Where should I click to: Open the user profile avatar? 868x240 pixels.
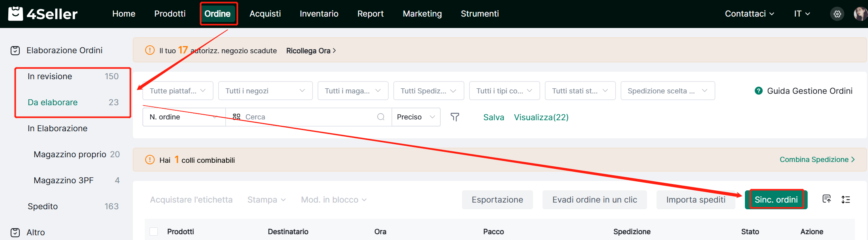pyautogui.click(x=860, y=14)
